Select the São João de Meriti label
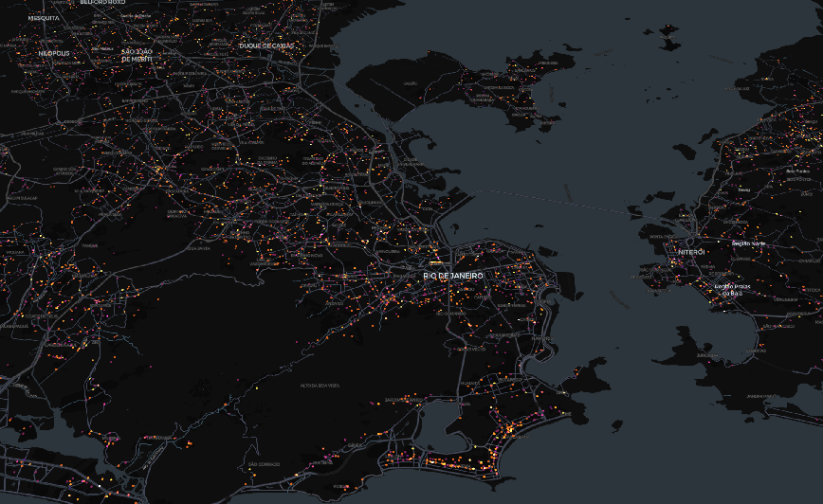The width and height of the screenshot is (823, 504). click(x=137, y=55)
